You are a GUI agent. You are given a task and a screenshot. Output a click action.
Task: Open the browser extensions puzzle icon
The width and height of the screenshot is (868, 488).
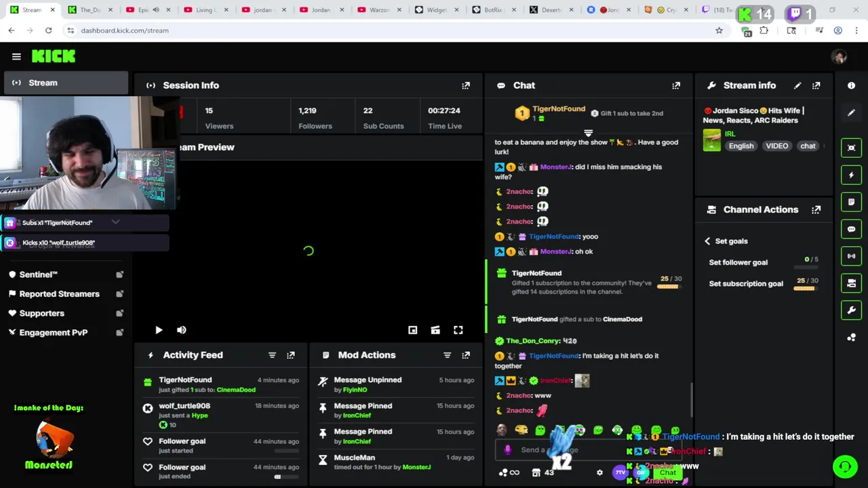[764, 30]
